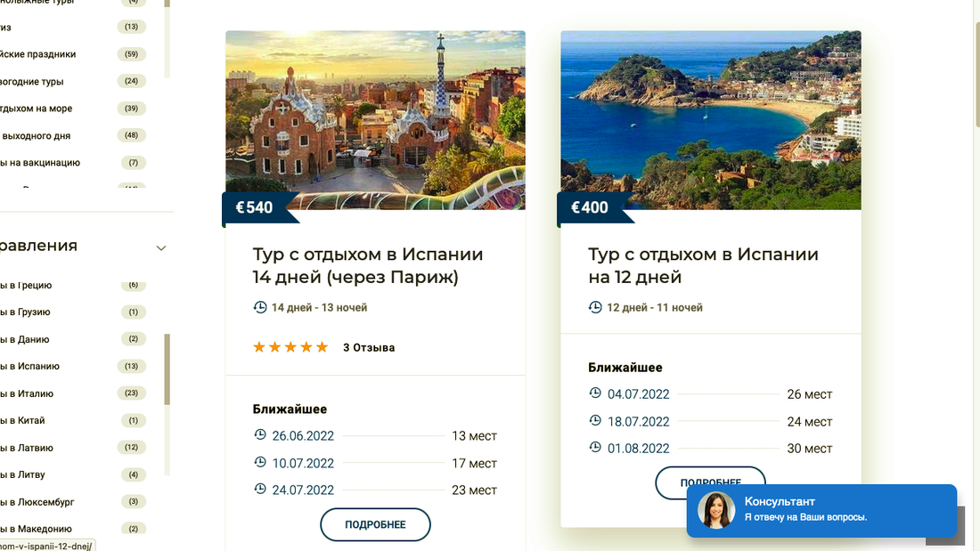Viewport: 980px width, 551px height.
Task: Select the Italy direction filter with 23 tours
Action: click(32, 393)
